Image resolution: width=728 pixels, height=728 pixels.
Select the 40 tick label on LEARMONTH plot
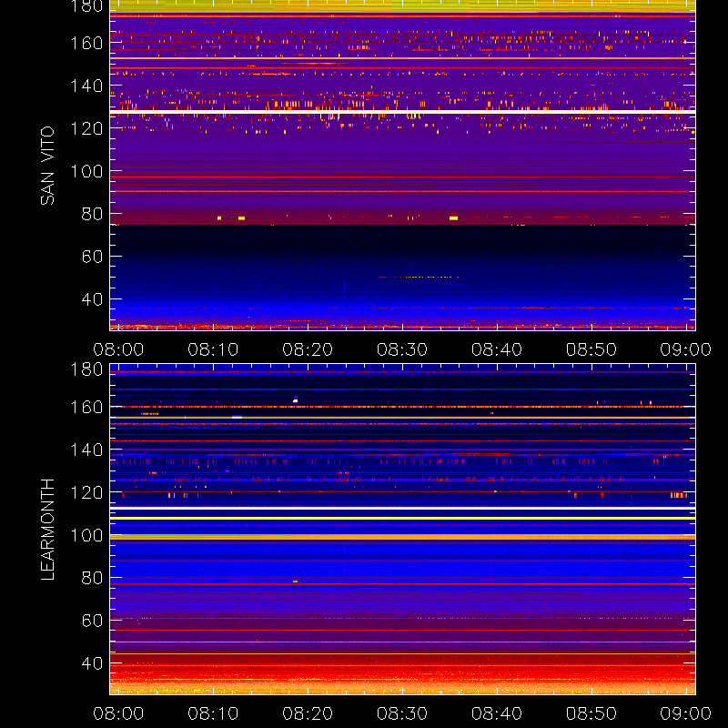pos(92,663)
